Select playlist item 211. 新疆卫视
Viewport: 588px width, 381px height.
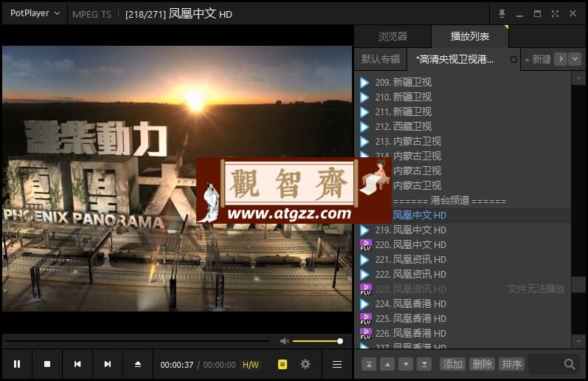pyautogui.click(x=463, y=111)
